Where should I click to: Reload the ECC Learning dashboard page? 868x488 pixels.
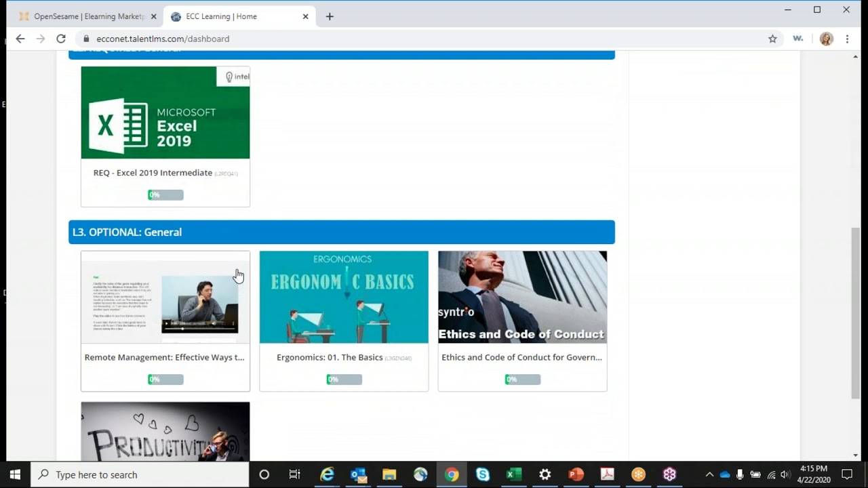click(61, 39)
